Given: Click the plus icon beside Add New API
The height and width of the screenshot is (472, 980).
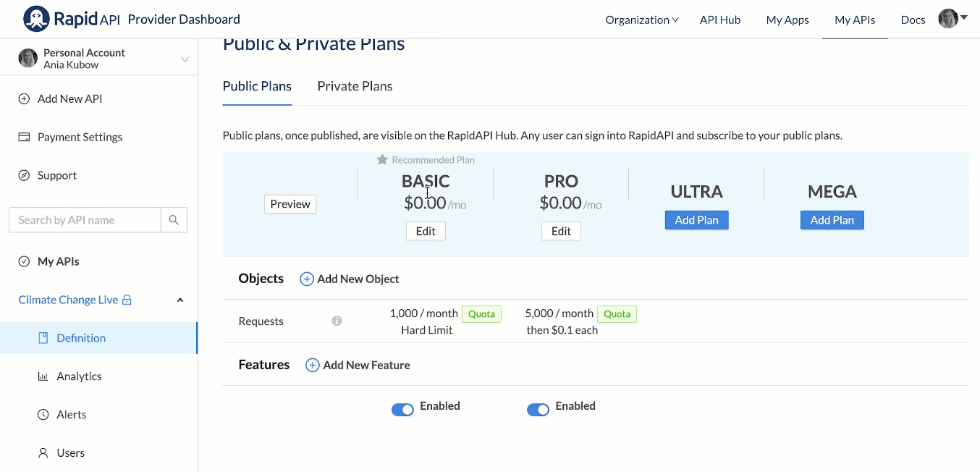Looking at the screenshot, I should 24,99.
